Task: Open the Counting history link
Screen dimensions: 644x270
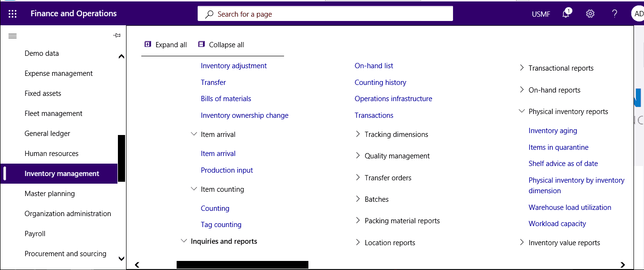Action: [380, 83]
